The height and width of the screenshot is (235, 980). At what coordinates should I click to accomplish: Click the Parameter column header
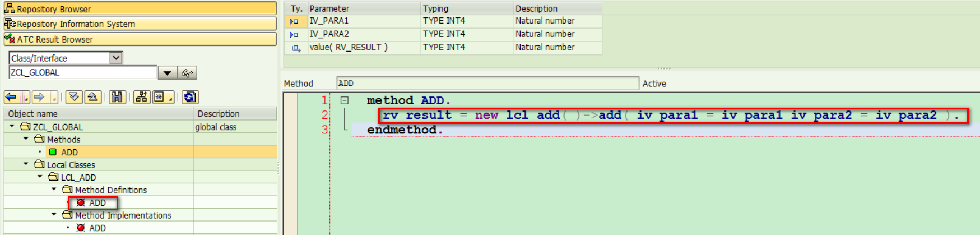pos(364,8)
